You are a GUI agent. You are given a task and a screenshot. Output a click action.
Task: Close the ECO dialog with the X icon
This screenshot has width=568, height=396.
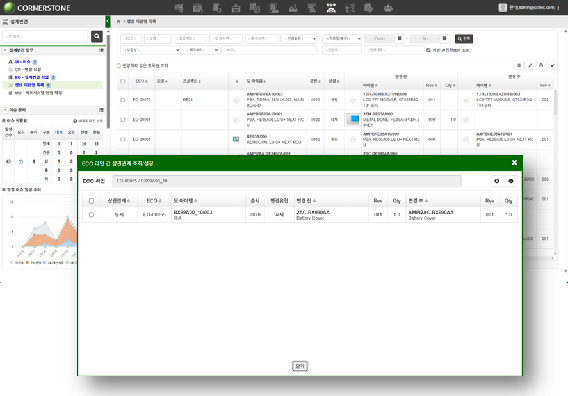pos(514,163)
